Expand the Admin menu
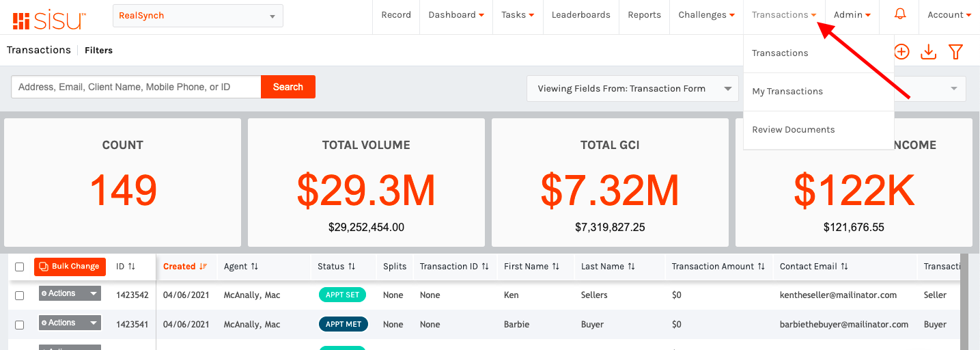The width and height of the screenshot is (980, 350). click(x=852, y=15)
